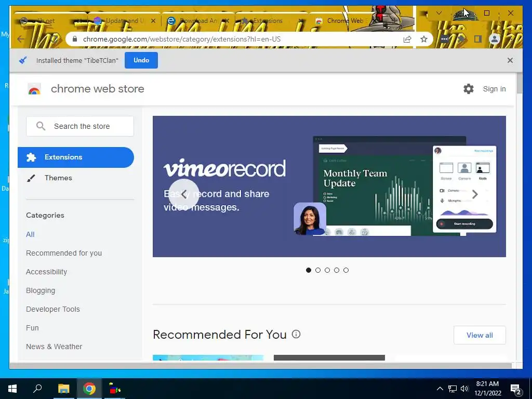The image size is (532, 399).
Task: Open the Chrome extensions puzzle icon
Action: click(461, 39)
